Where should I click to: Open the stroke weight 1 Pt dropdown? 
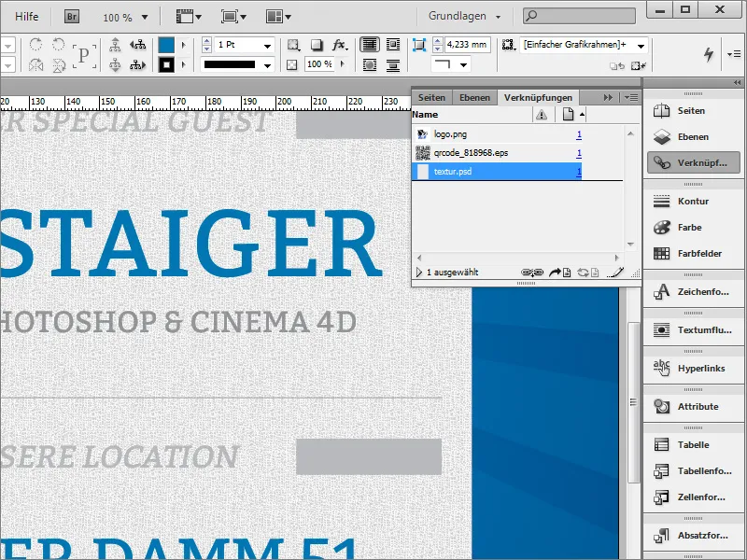click(x=267, y=46)
